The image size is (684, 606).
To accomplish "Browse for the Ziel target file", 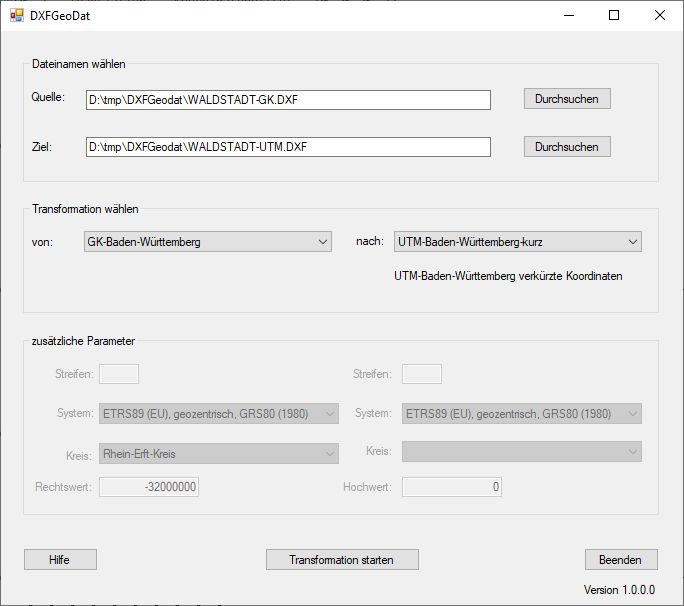I will click(566, 147).
